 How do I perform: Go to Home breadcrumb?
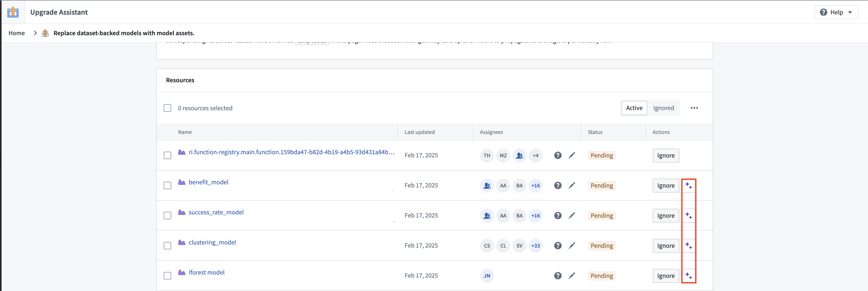click(16, 33)
